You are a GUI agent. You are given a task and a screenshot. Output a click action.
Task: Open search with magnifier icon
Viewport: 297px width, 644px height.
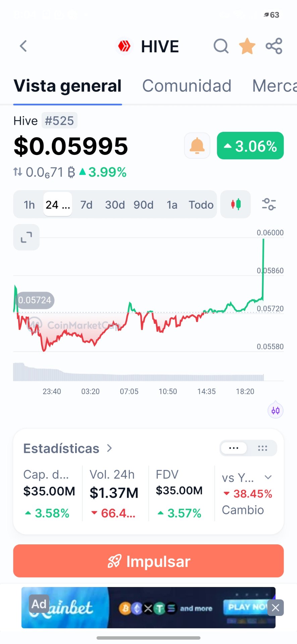coord(221,46)
